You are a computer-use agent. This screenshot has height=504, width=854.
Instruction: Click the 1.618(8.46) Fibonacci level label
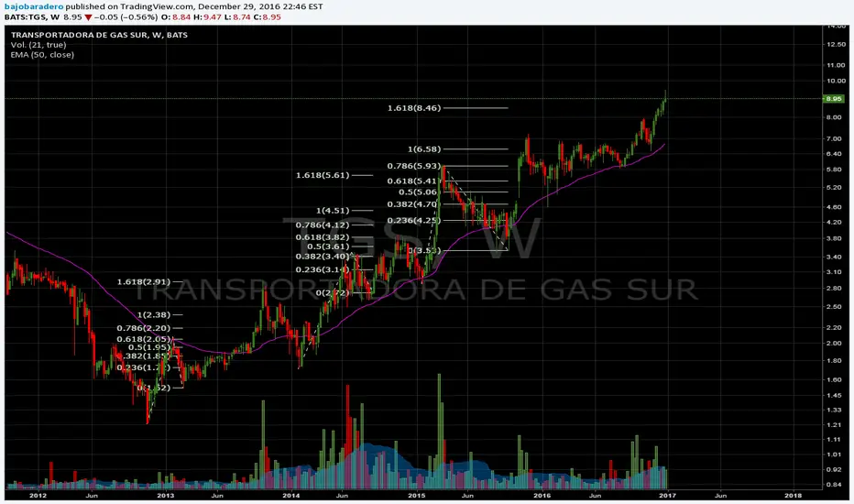tap(414, 108)
